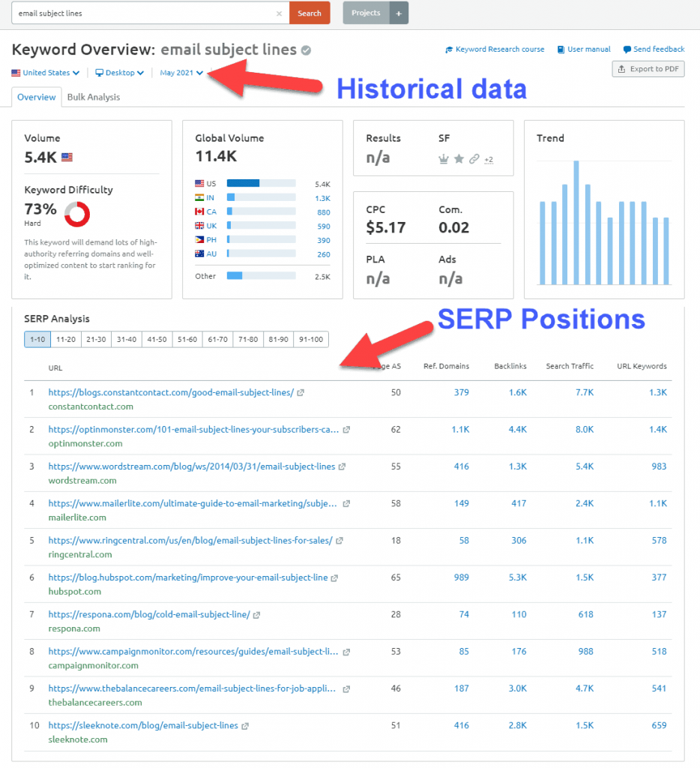Open the Desktop device dropdown

point(119,73)
